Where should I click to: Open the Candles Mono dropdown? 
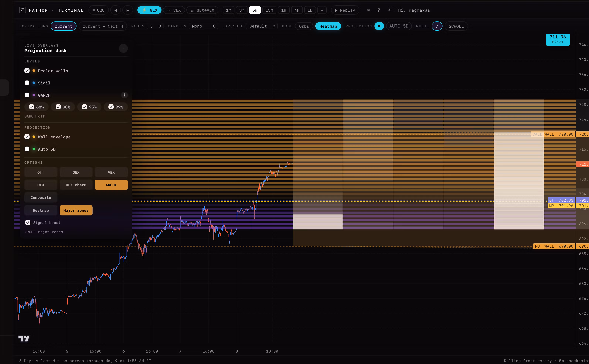tap(203, 26)
